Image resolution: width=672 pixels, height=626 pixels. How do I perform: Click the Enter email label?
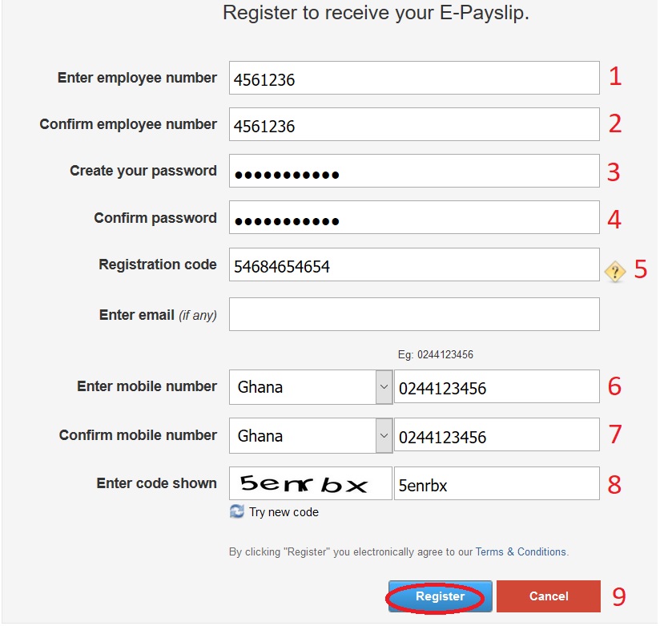coord(158,315)
